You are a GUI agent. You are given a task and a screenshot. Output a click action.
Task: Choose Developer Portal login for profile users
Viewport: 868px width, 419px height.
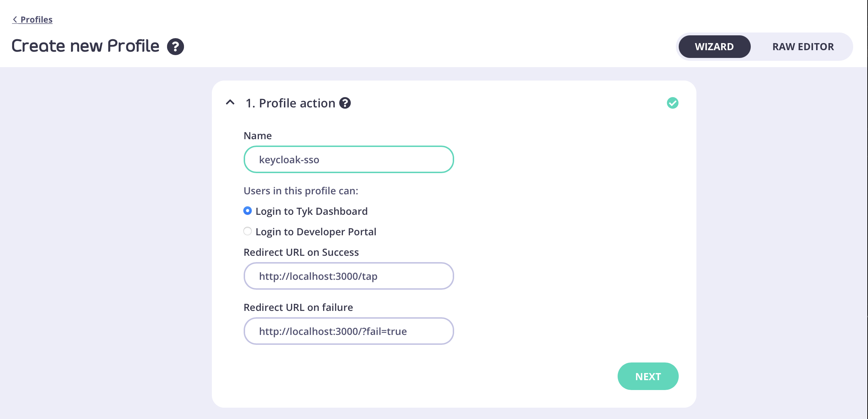(248, 231)
